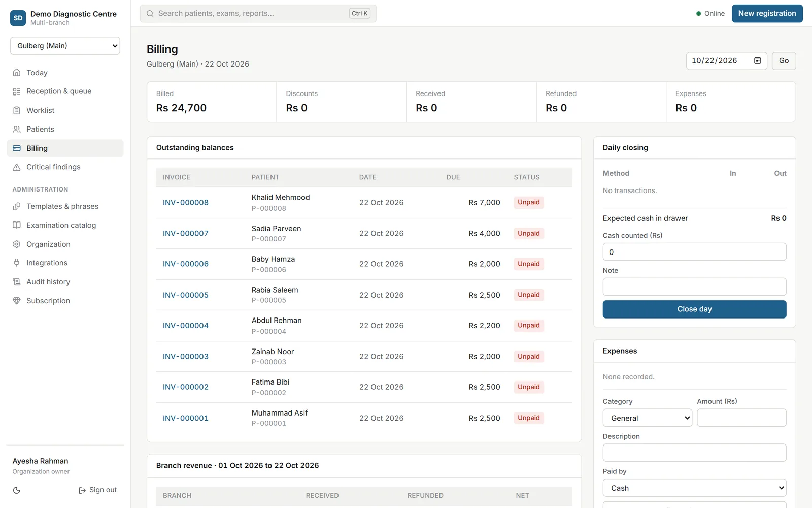This screenshot has height=508, width=812.
Task: Click the Billing card icon
Action: pyautogui.click(x=17, y=148)
